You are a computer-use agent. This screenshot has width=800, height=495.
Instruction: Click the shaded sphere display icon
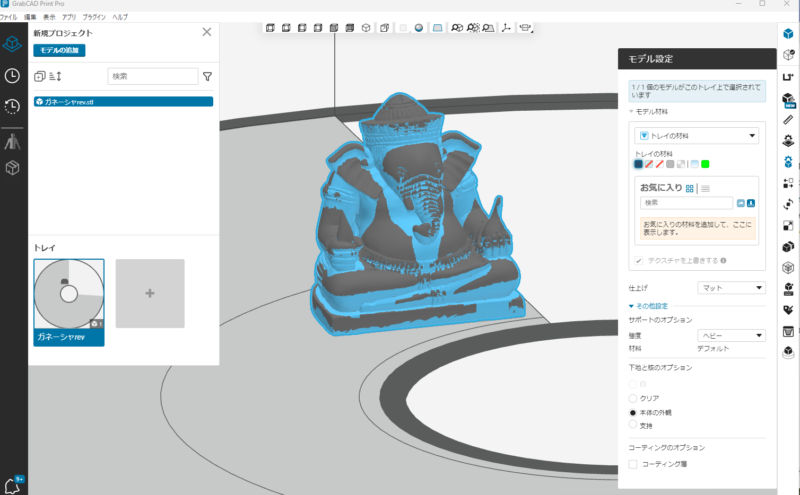click(x=419, y=27)
